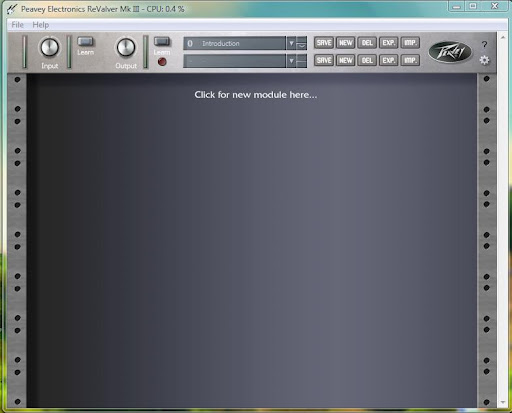
Task: Toggle the Input Learn switch
Action: click(x=85, y=41)
